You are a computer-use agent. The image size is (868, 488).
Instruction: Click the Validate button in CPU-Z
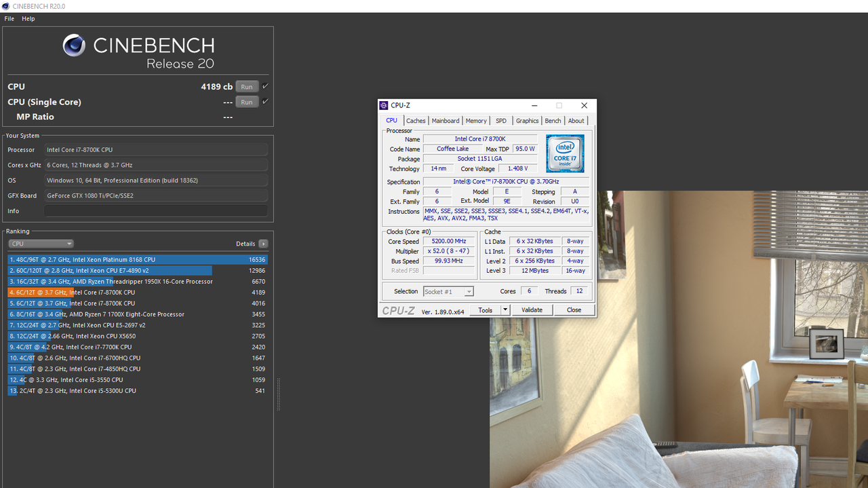click(x=532, y=310)
